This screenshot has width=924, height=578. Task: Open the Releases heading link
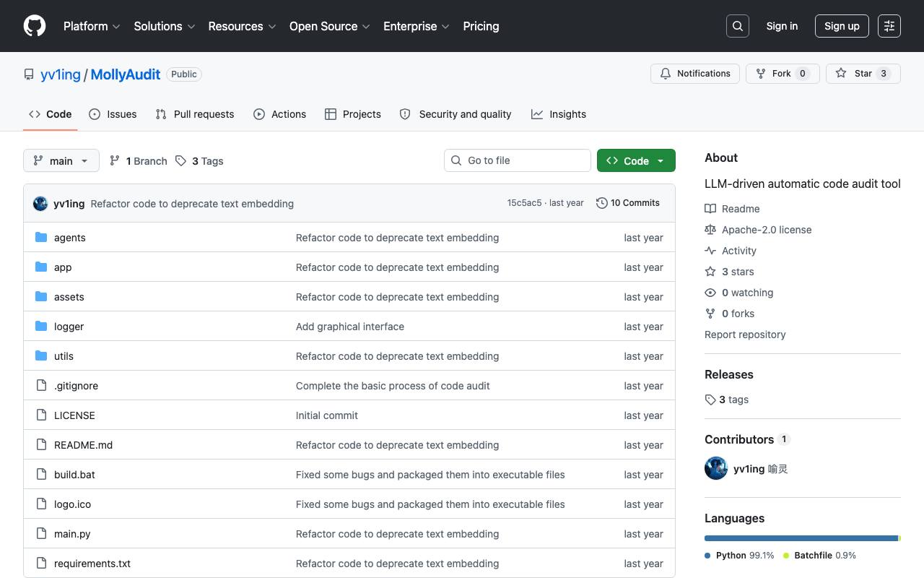click(729, 374)
